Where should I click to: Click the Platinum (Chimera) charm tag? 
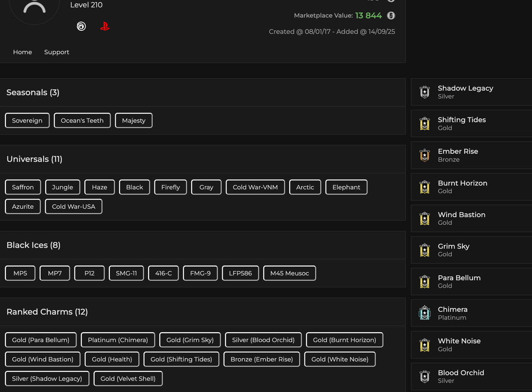click(118, 340)
